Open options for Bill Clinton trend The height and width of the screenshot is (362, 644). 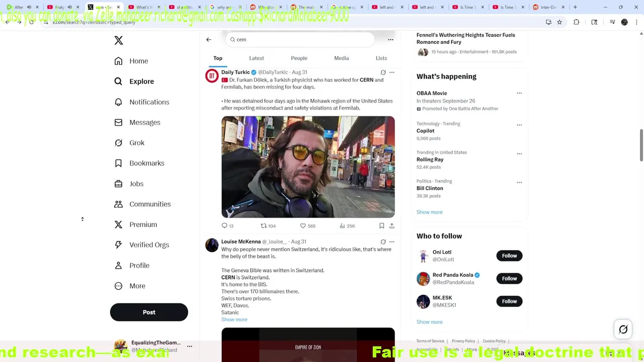(519, 183)
